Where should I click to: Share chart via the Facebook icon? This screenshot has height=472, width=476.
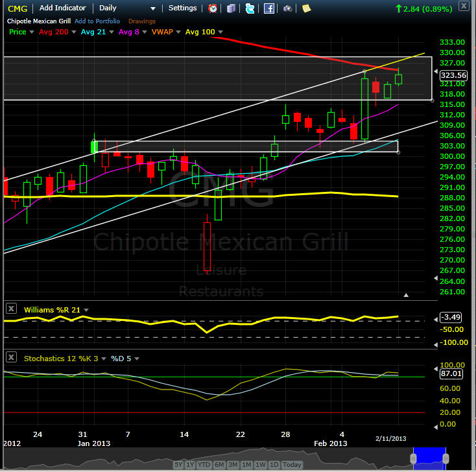click(x=269, y=8)
